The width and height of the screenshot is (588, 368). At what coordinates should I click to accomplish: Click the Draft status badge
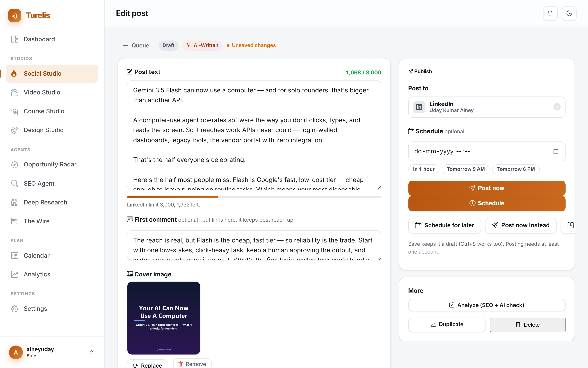[x=168, y=46]
